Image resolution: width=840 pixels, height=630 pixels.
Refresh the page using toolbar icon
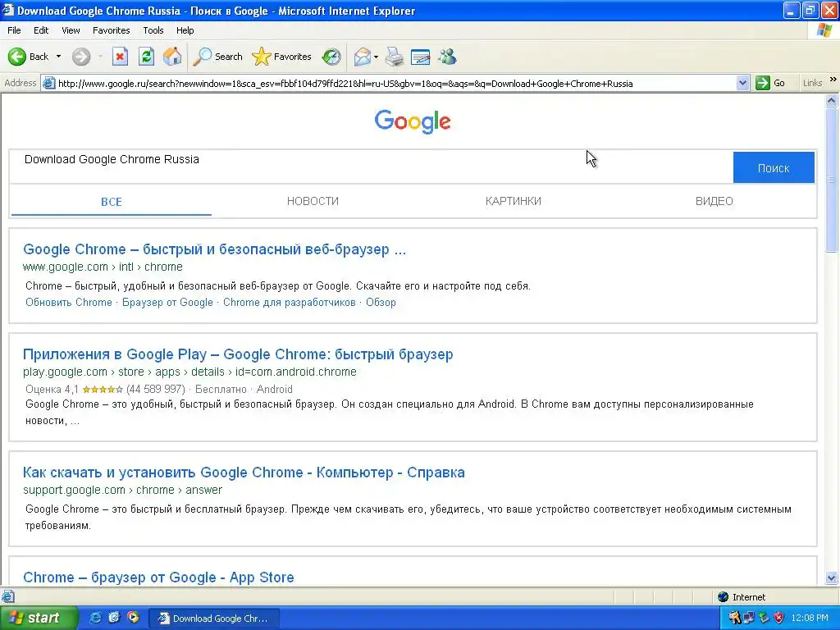[x=146, y=57]
